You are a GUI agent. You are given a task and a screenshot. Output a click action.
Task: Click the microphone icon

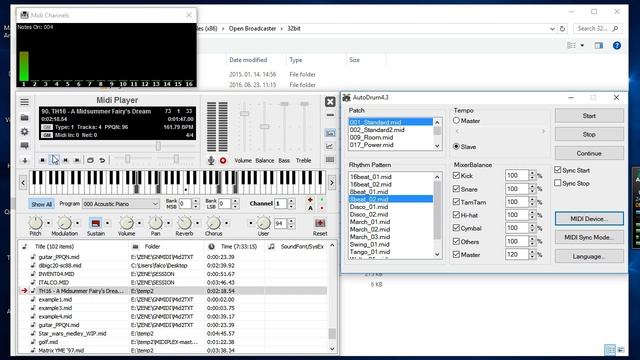tap(211, 160)
